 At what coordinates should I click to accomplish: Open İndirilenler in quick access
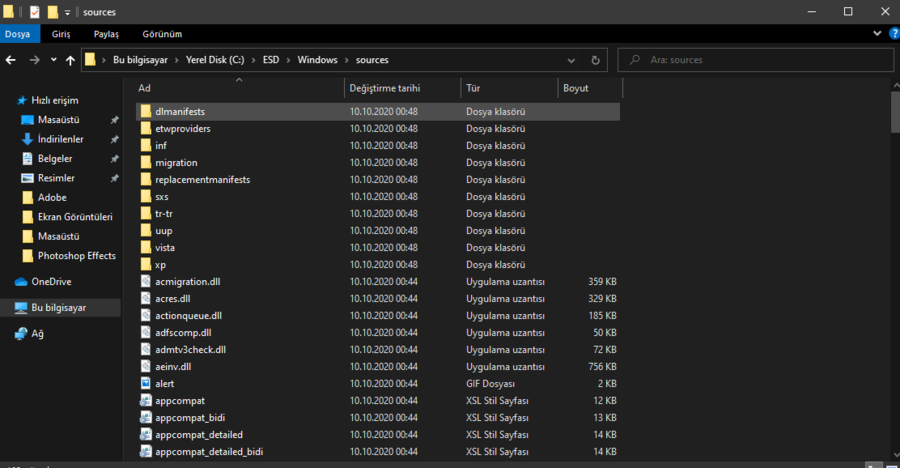point(60,139)
